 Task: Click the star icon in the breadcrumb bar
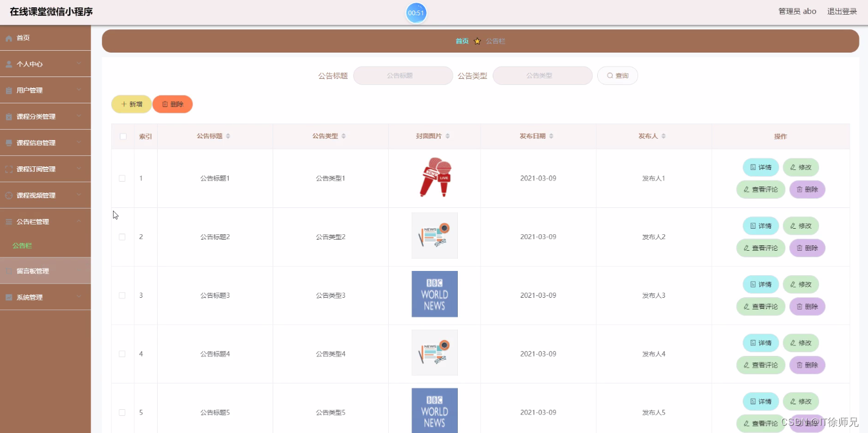pyautogui.click(x=477, y=41)
